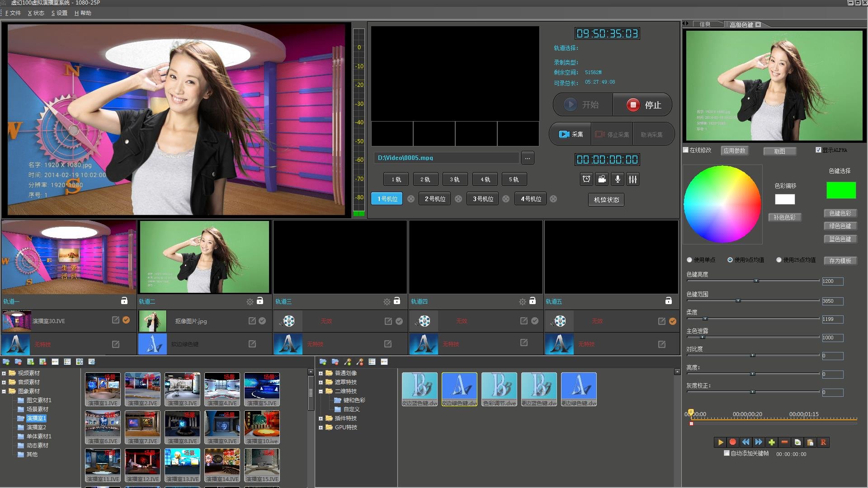Expand the 视频素材 tree node
The width and height of the screenshot is (868, 488).
[4, 373]
